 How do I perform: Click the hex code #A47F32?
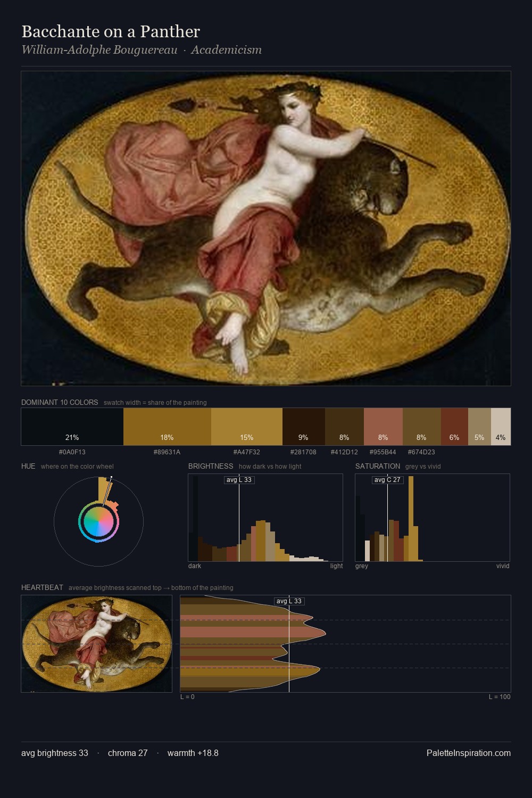[x=247, y=452]
